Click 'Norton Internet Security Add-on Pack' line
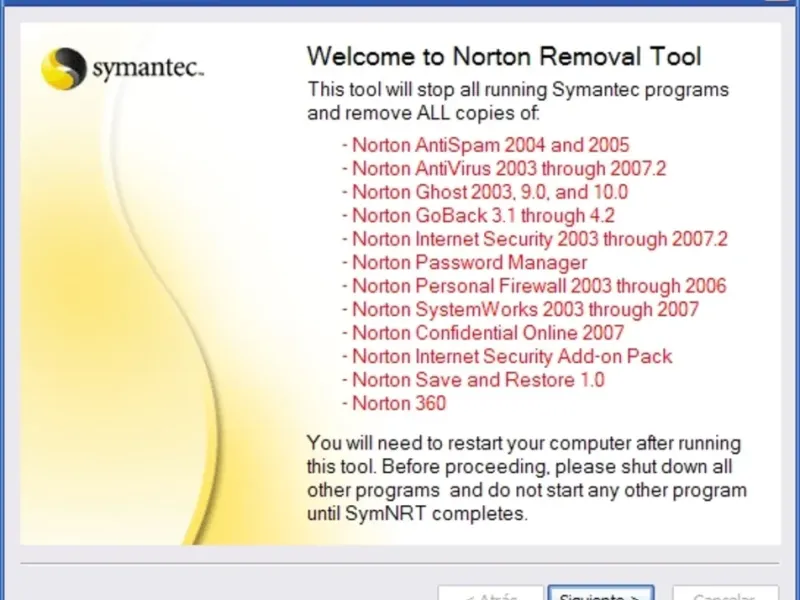The height and width of the screenshot is (600, 800). (507, 356)
